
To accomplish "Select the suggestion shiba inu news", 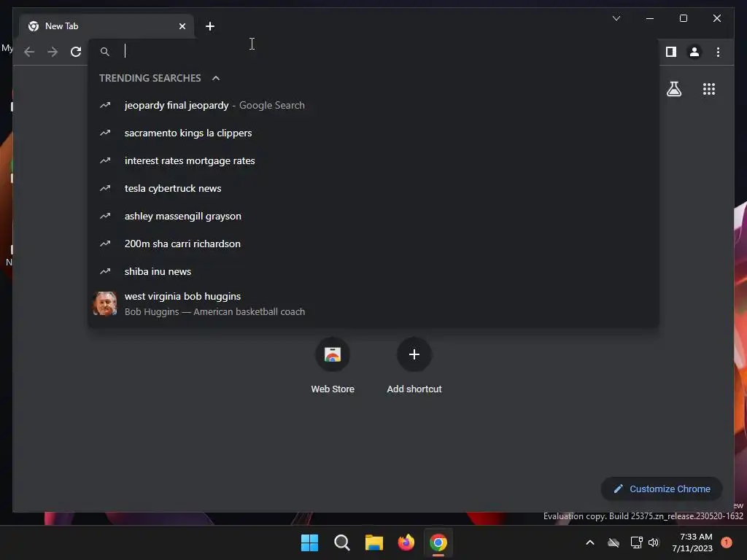I will (373, 271).
